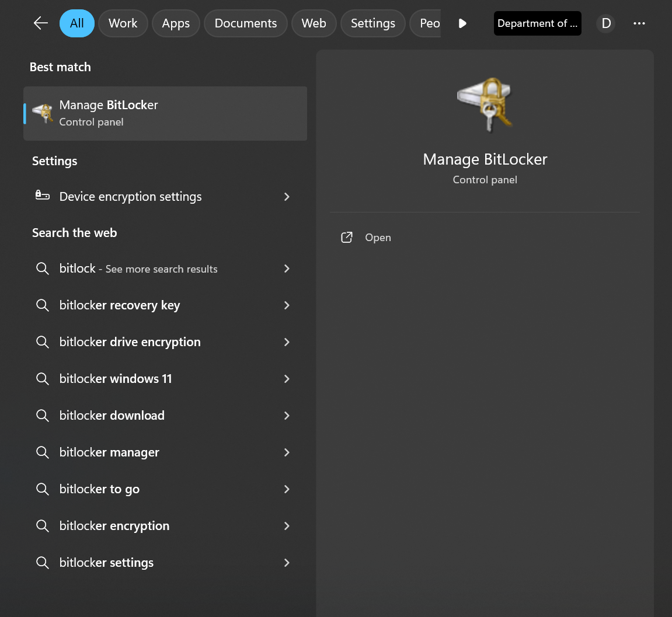Click the magnifier icon beside bitlocker download

click(43, 416)
